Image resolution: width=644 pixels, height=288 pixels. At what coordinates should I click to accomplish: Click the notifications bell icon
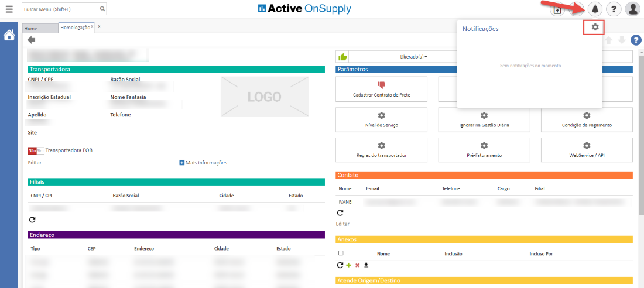click(595, 9)
